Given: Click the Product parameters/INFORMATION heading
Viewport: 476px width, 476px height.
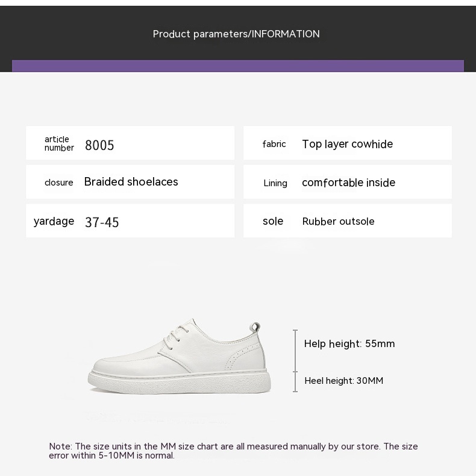Looking at the screenshot, I should point(236,34).
